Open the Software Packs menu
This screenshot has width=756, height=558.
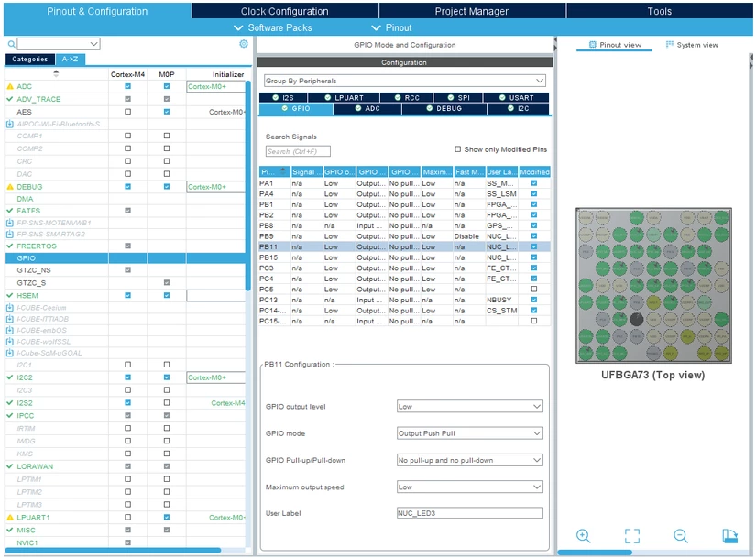point(273,27)
